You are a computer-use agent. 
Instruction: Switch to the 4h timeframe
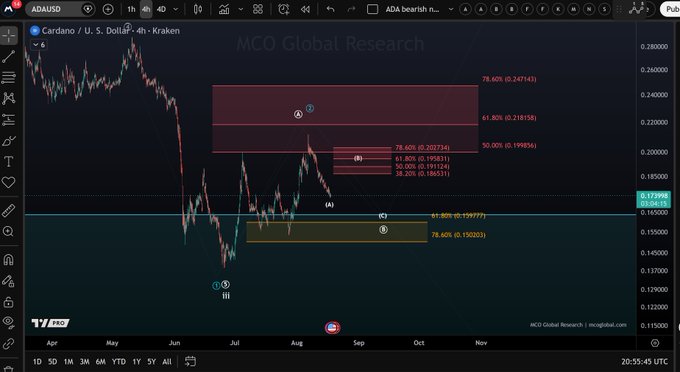coord(146,9)
